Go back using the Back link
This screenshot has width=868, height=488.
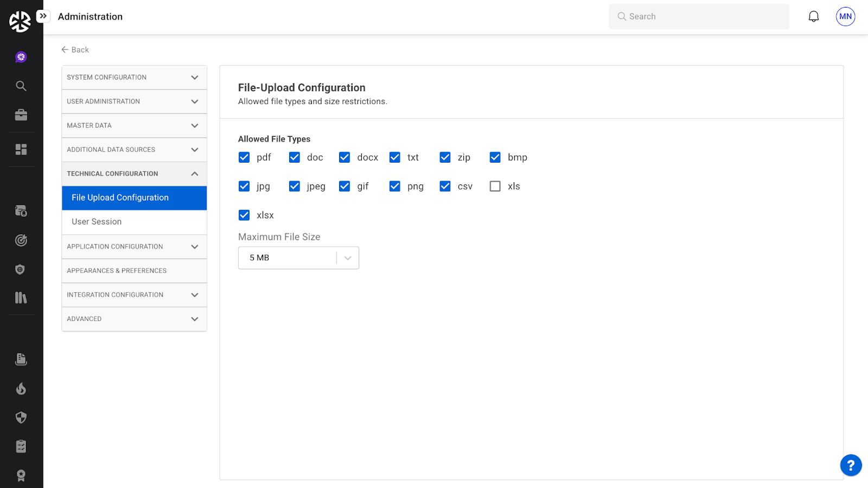coord(75,50)
